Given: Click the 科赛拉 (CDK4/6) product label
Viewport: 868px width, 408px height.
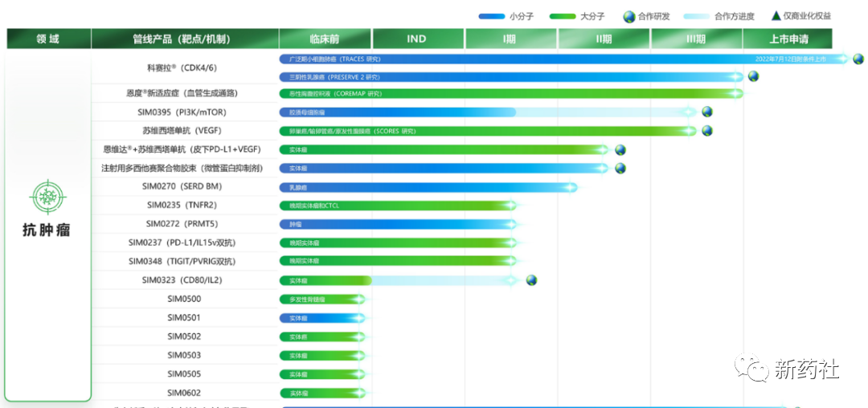Looking at the screenshot, I should coord(166,67).
